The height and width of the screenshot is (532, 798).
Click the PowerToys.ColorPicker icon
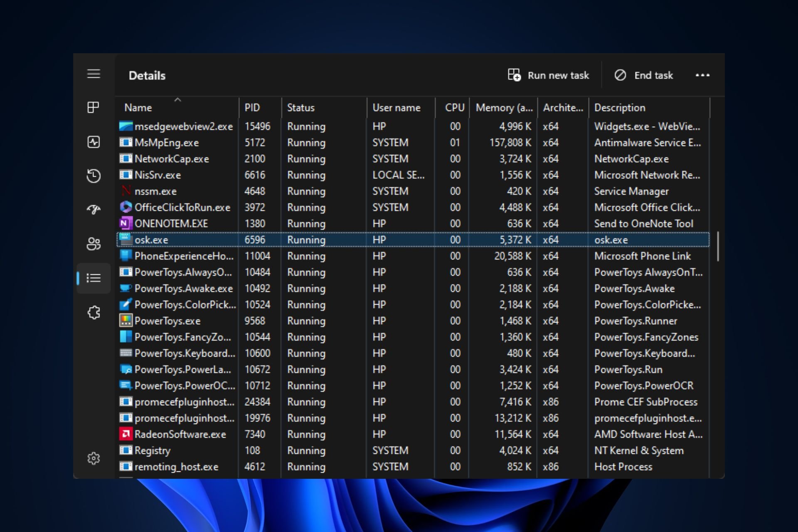pyautogui.click(x=126, y=304)
